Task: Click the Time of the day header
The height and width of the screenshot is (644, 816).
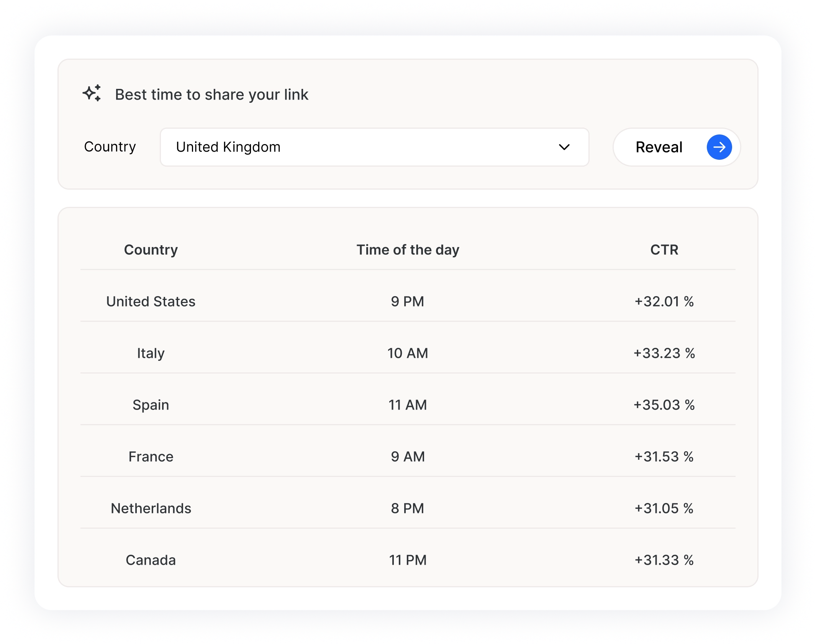Action: (408, 250)
